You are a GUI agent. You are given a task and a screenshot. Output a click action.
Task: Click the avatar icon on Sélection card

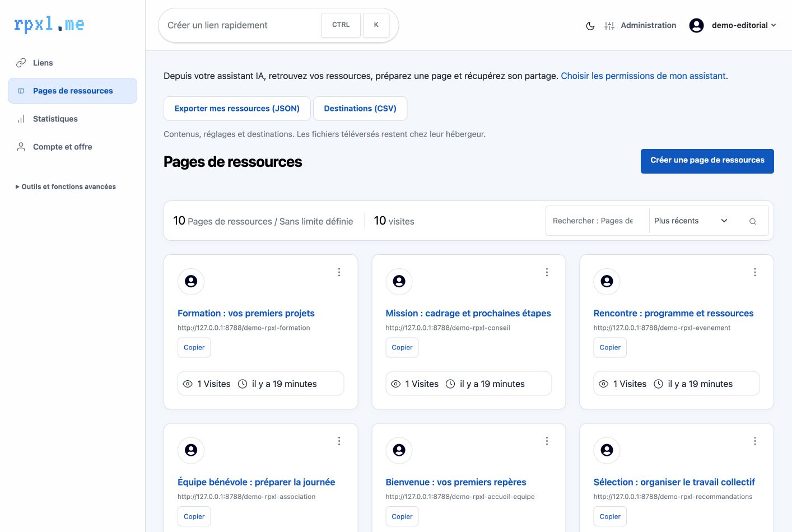point(607,450)
